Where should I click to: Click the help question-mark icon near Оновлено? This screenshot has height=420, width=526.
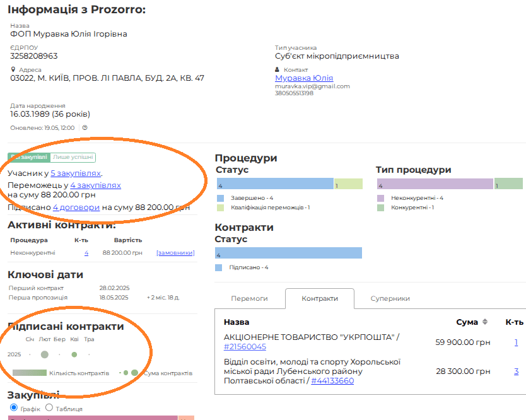(85, 127)
